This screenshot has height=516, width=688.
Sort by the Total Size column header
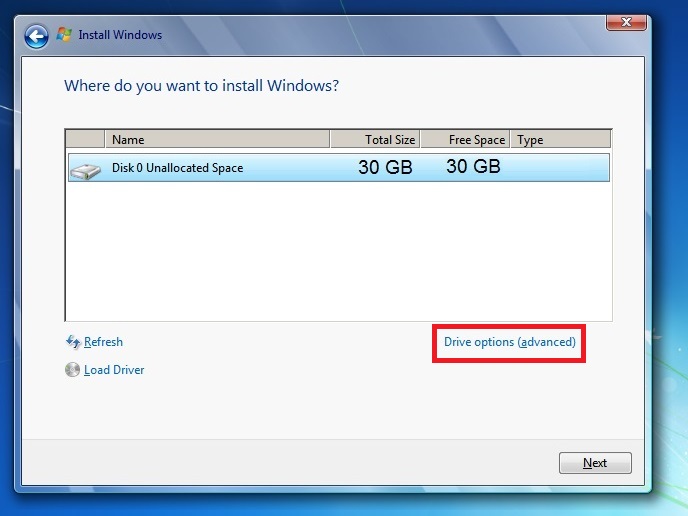tap(375, 140)
